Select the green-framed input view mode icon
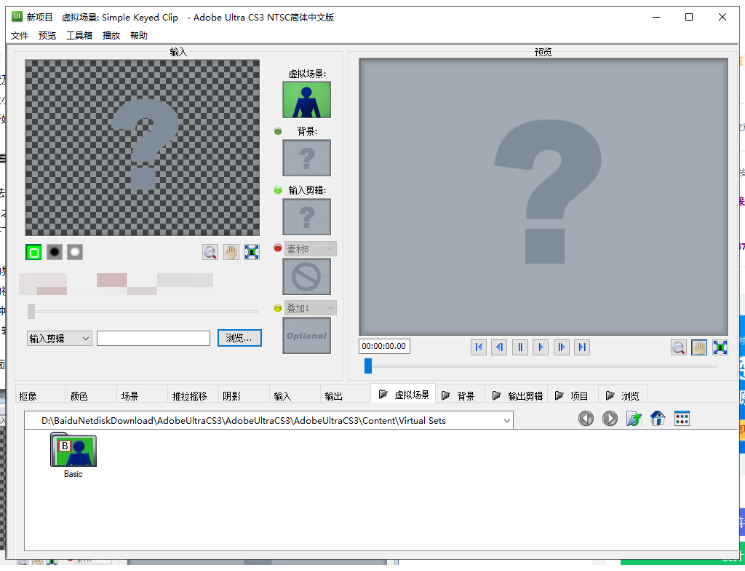This screenshot has height=571, width=745. (34, 252)
